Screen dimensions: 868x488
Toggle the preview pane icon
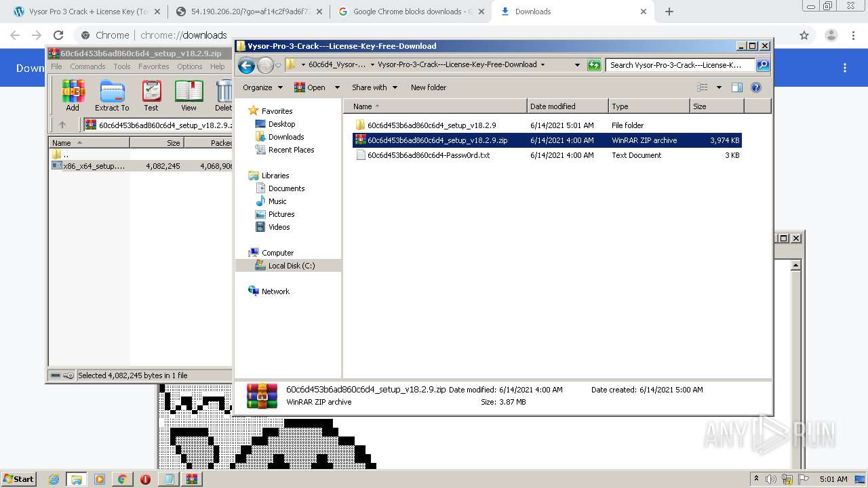click(x=737, y=87)
